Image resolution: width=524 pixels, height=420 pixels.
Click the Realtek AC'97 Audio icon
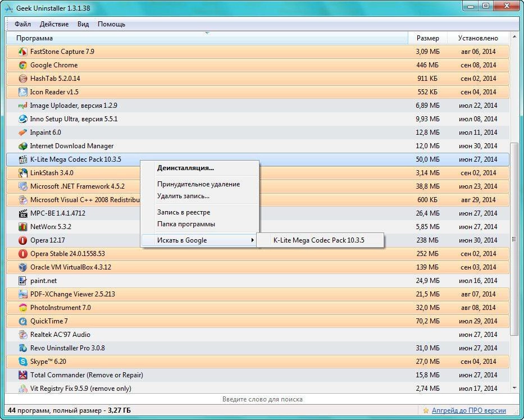point(22,335)
